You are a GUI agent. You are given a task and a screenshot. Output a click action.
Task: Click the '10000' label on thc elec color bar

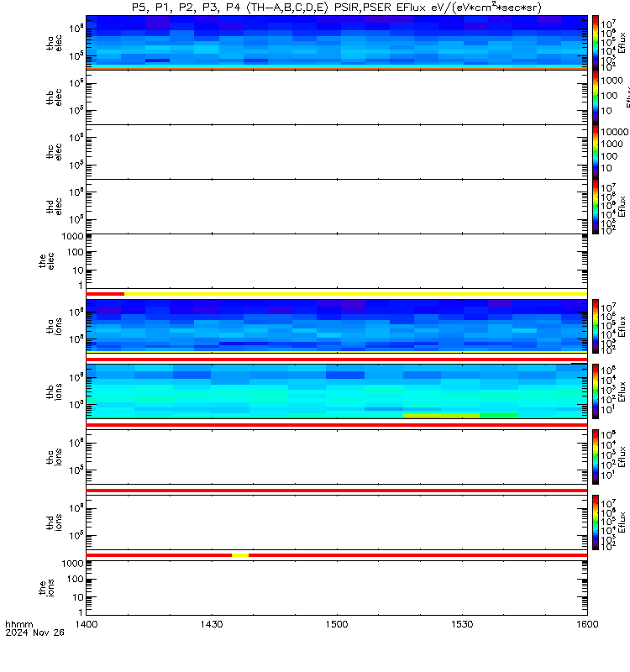(x=614, y=132)
